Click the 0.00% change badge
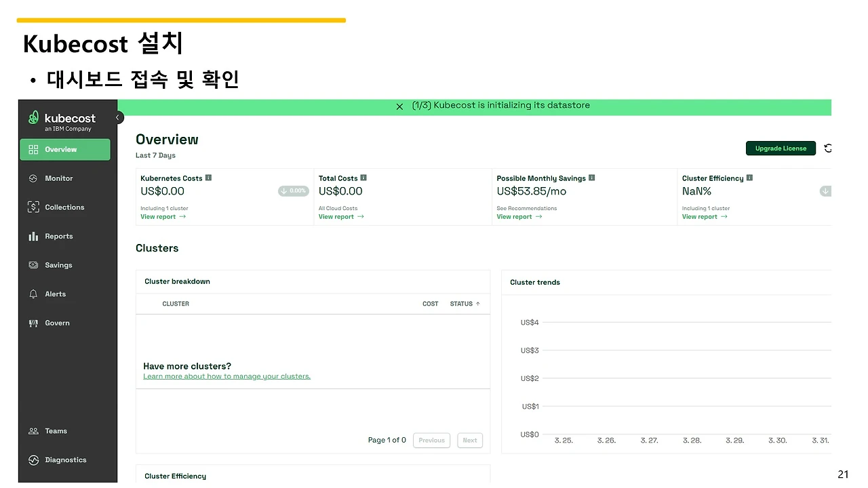Image resolution: width=868 pixels, height=488 pixels. click(x=294, y=191)
